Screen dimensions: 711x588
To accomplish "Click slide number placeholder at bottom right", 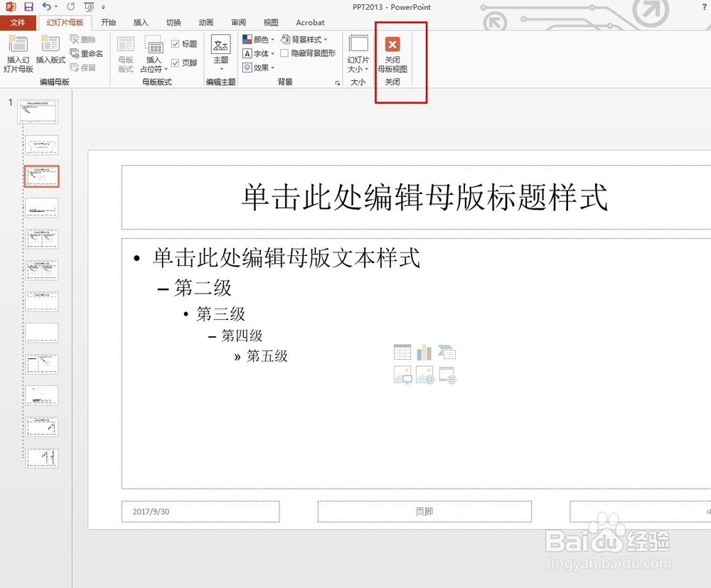I will (x=641, y=511).
